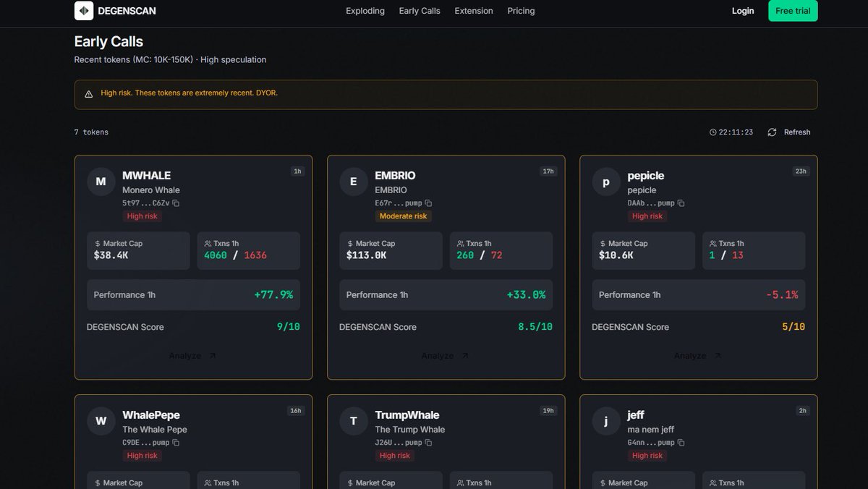Click EMBRIO Moderate risk badge
868x489 pixels.
(403, 216)
